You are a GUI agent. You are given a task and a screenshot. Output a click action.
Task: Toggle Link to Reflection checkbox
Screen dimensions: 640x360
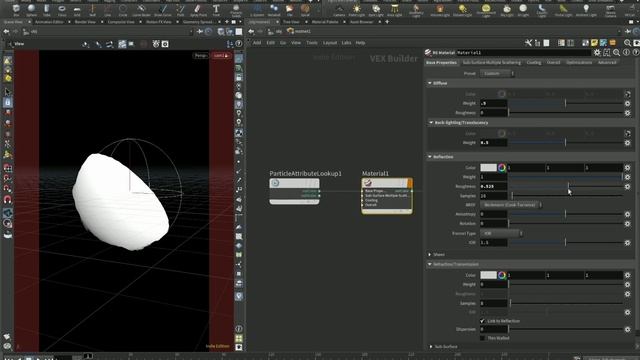pyautogui.click(x=482, y=321)
